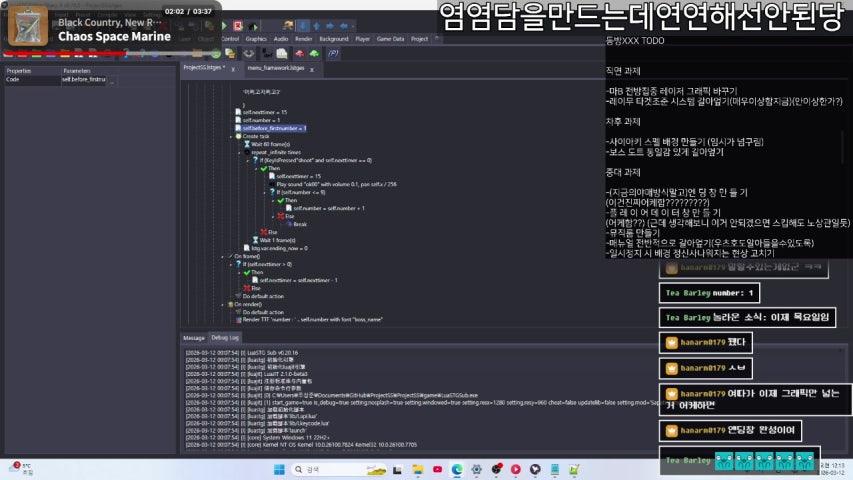Collapse the 'On frame()' tree node

point(223,256)
